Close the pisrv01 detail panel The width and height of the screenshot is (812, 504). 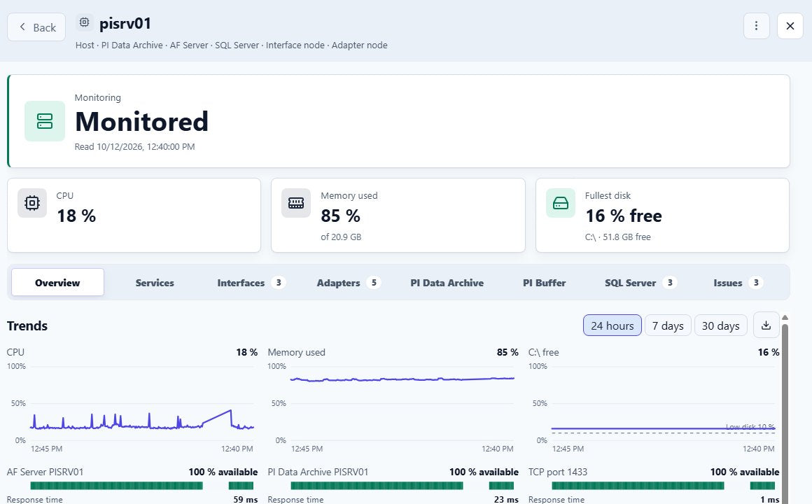790,26
